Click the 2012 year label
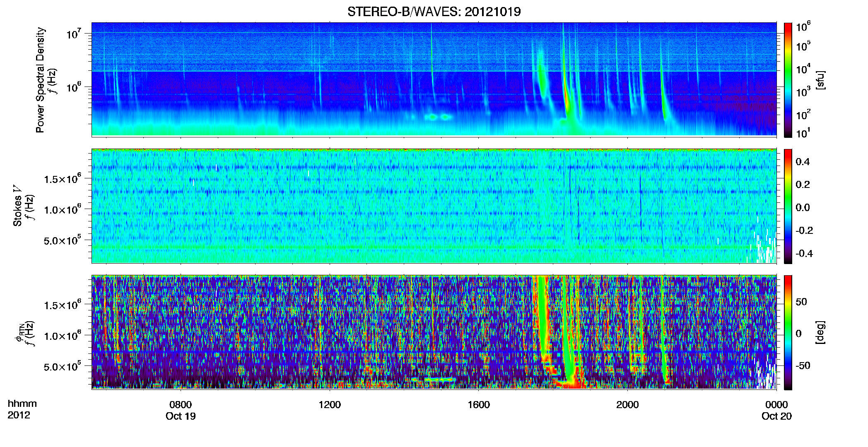The image size is (868, 447). (19, 415)
